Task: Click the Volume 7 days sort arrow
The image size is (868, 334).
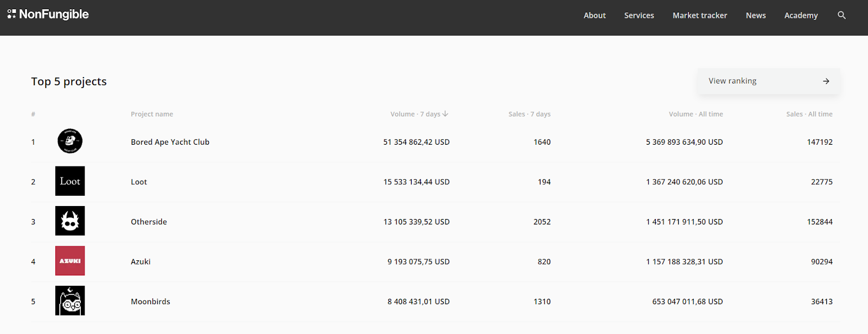Action: point(445,114)
